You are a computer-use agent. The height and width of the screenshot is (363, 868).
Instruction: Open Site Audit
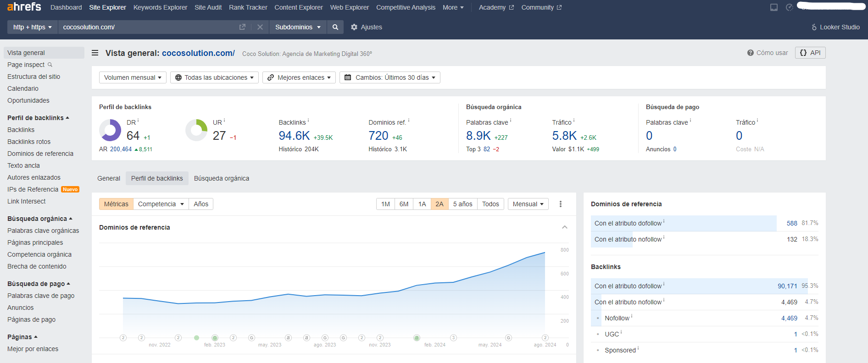pyautogui.click(x=208, y=7)
